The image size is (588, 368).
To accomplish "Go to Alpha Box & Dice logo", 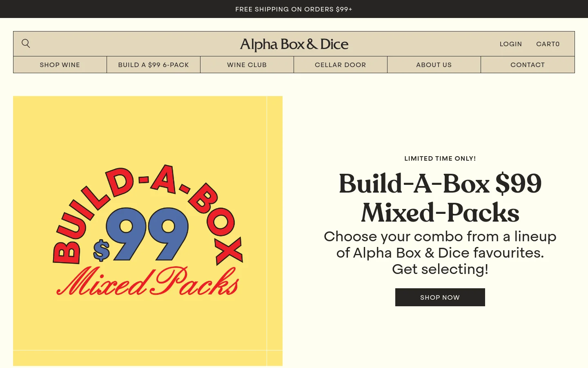I will coord(294,44).
